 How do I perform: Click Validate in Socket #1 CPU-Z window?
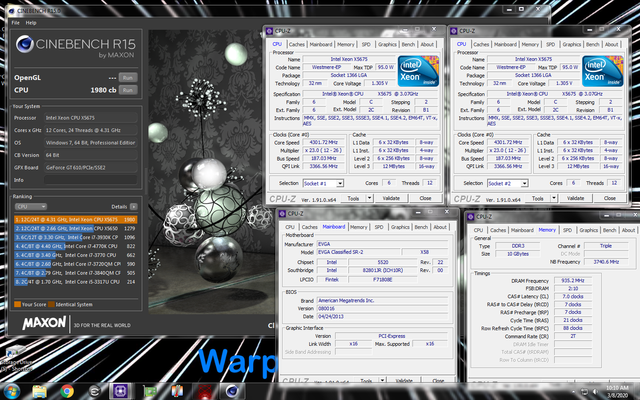[x=391, y=198]
